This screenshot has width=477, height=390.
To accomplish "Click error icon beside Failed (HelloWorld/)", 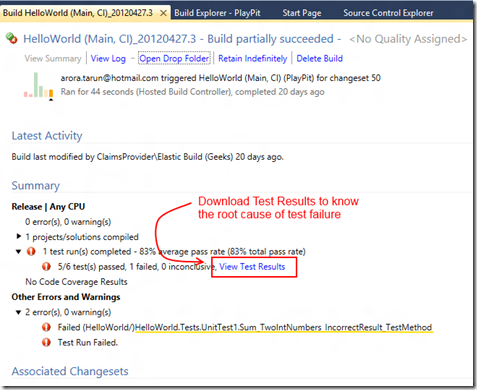I will coord(46,327).
